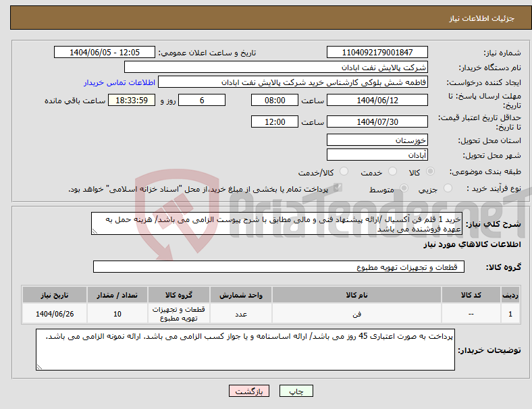Click the ردیف column header
This screenshot has height=409, width=532.
(x=510, y=295)
